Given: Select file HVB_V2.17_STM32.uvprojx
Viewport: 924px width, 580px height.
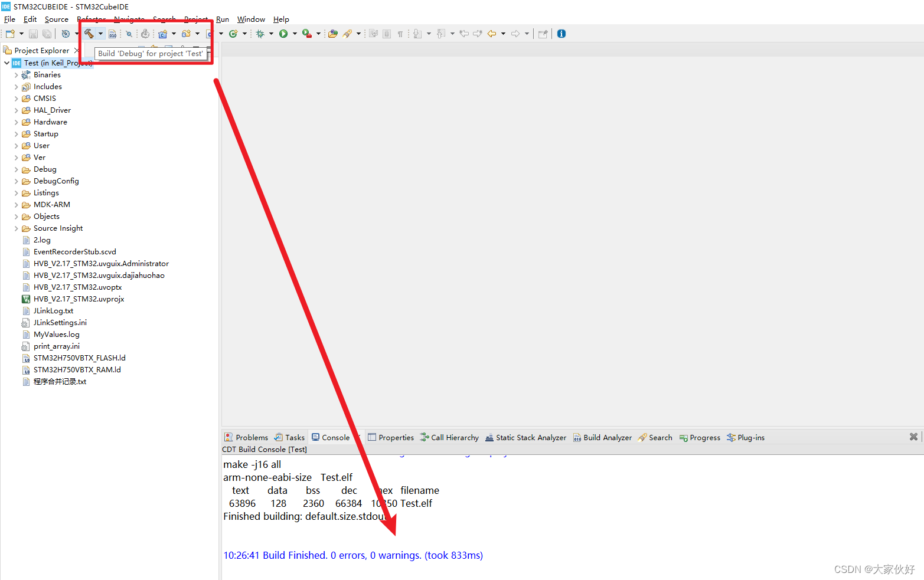Looking at the screenshot, I should pyautogui.click(x=79, y=299).
